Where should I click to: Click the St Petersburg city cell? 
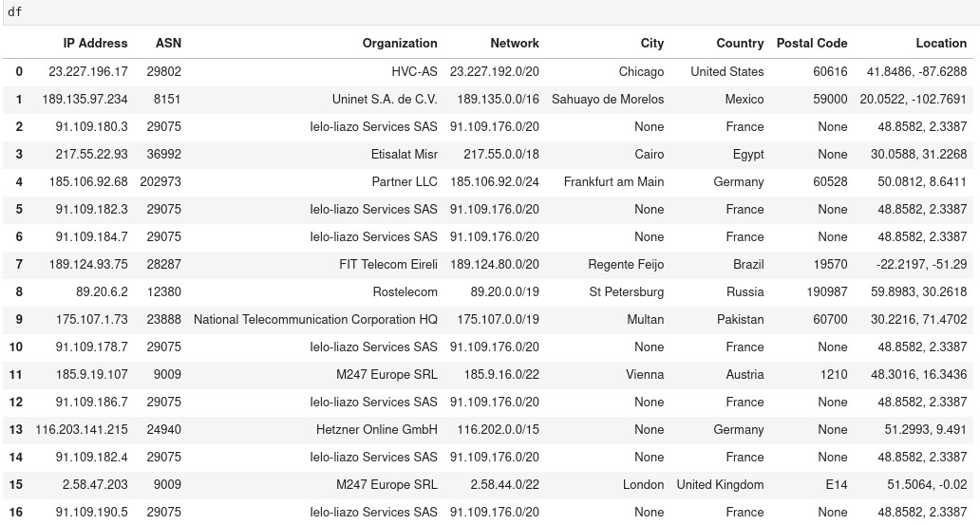626,291
